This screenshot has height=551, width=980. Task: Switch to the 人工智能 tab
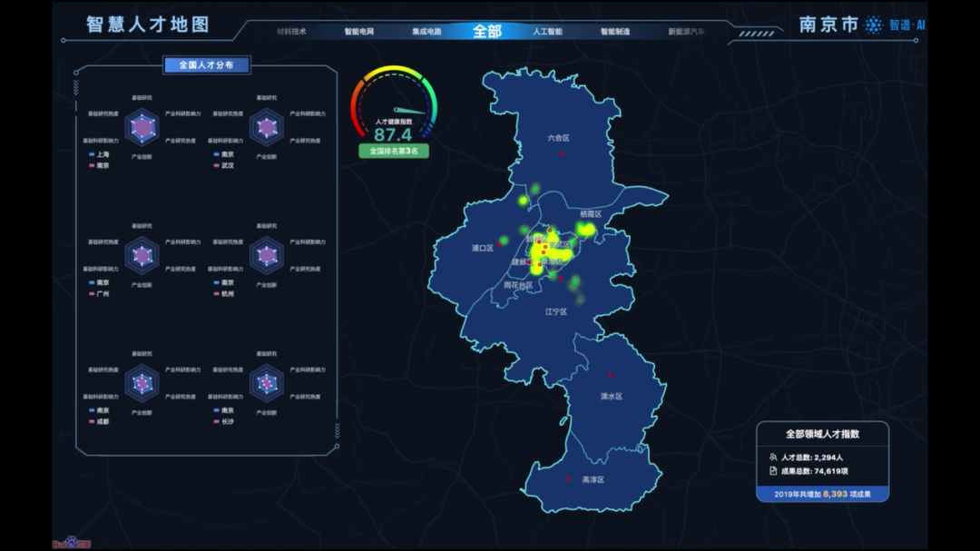547,32
